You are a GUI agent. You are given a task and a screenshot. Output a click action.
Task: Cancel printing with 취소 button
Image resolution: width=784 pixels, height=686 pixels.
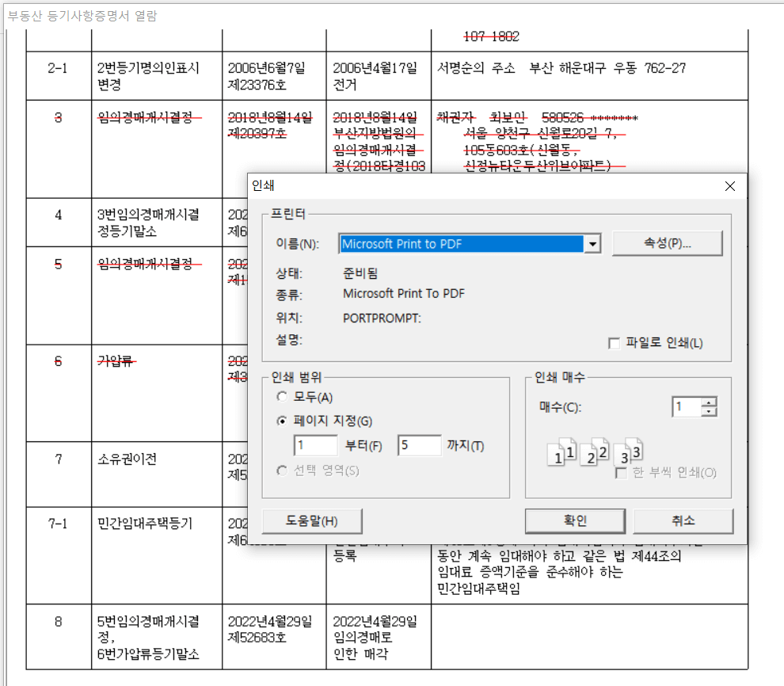pos(683,521)
